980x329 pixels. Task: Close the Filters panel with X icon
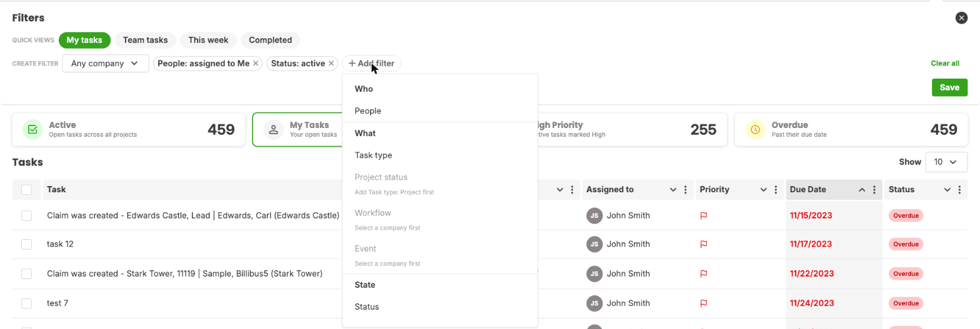(x=961, y=18)
